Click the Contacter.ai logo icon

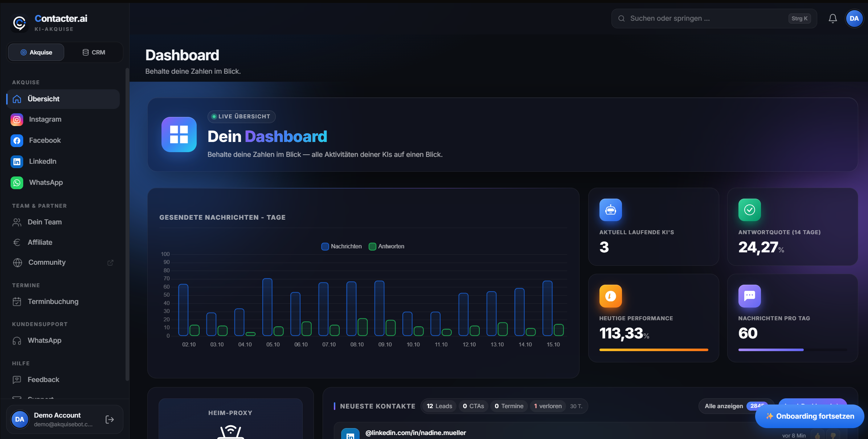pos(19,23)
